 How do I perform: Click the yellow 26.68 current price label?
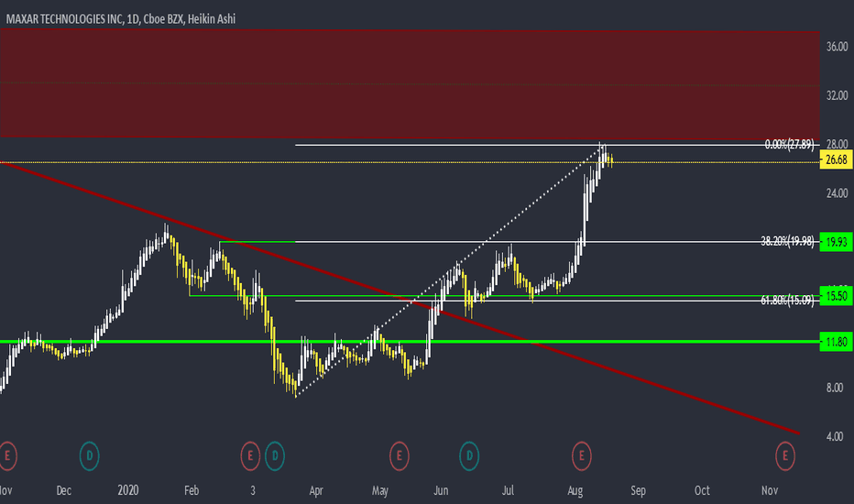pyautogui.click(x=836, y=160)
